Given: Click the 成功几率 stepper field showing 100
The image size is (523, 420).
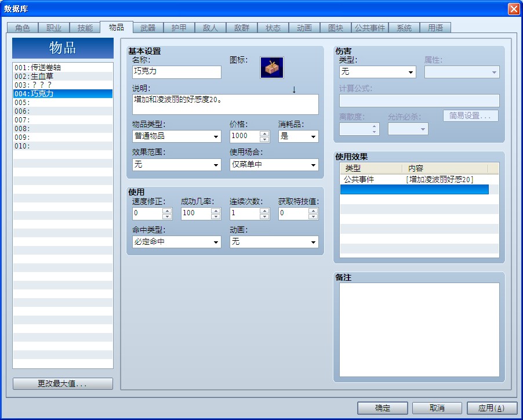Looking at the screenshot, I should [201, 213].
